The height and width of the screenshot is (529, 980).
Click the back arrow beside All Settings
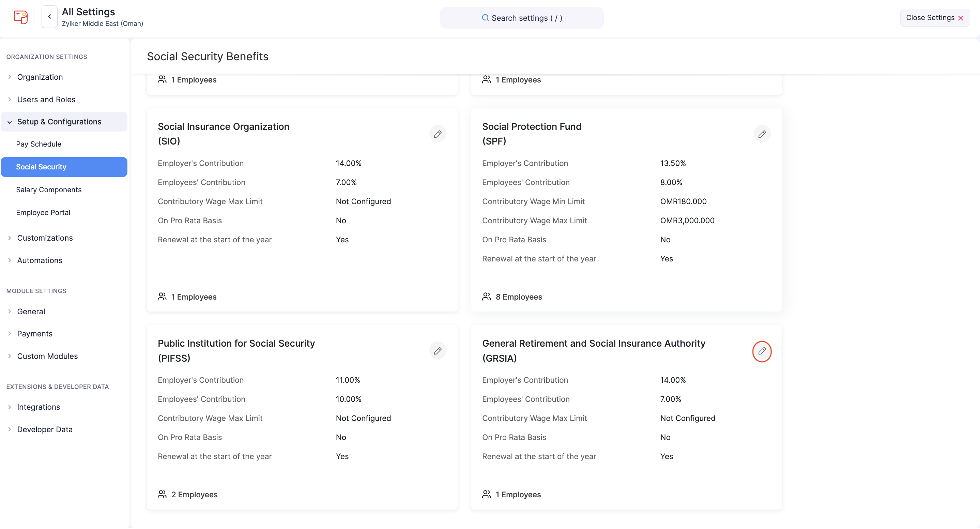click(x=49, y=17)
